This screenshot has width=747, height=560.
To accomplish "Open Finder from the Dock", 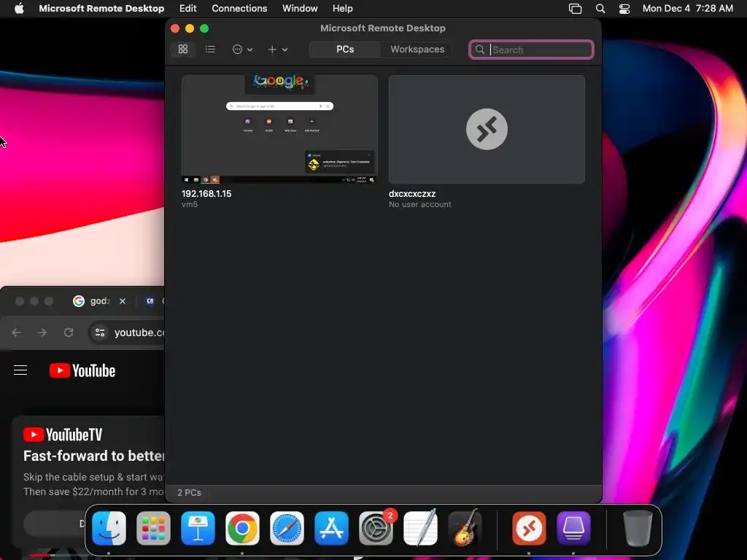I will (x=109, y=528).
